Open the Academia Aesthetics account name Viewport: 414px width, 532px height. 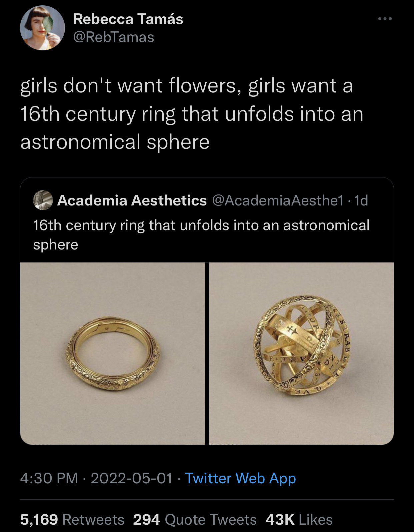click(132, 200)
